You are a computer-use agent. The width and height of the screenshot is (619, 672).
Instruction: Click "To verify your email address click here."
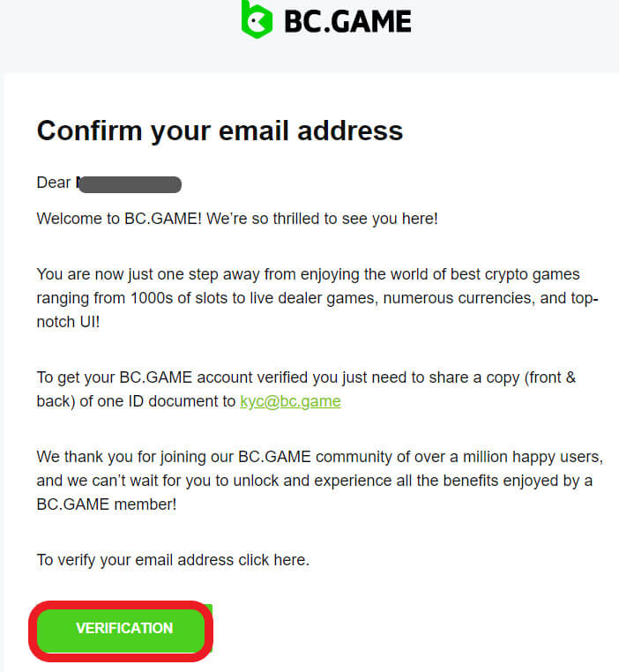coord(173,560)
